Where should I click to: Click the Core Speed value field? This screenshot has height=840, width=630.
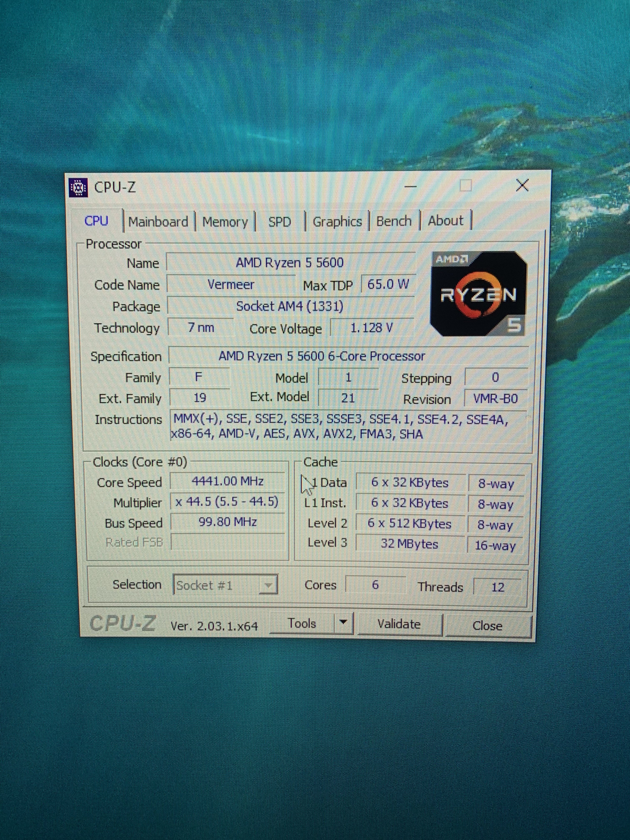click(x=227, y=481)
